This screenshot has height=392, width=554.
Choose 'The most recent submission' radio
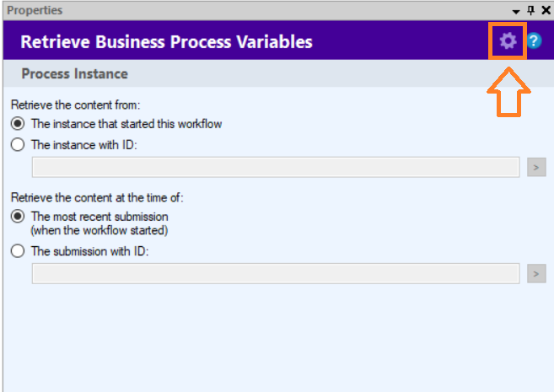18,217
